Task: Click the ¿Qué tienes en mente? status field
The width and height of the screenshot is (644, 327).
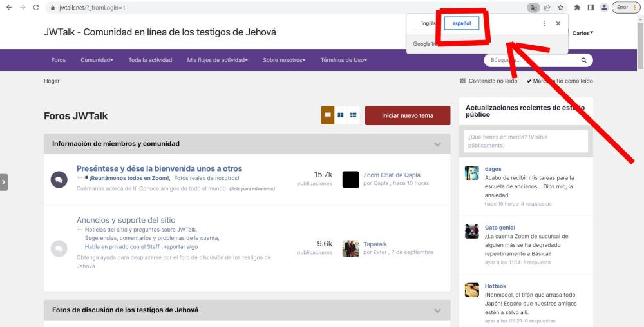Action: tap(526, 141)
